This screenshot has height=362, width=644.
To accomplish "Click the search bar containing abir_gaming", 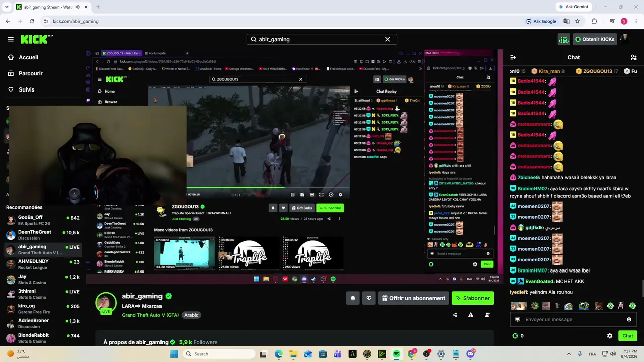I will [322, 39].
